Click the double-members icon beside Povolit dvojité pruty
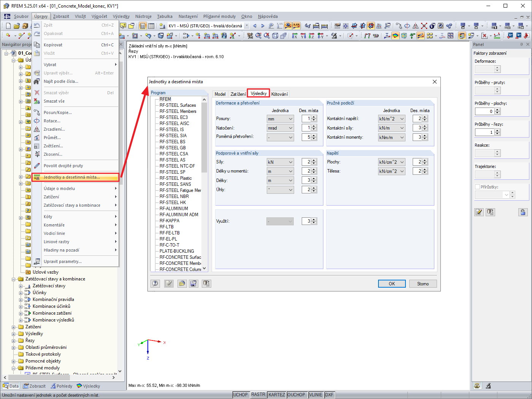 [37, 166]
